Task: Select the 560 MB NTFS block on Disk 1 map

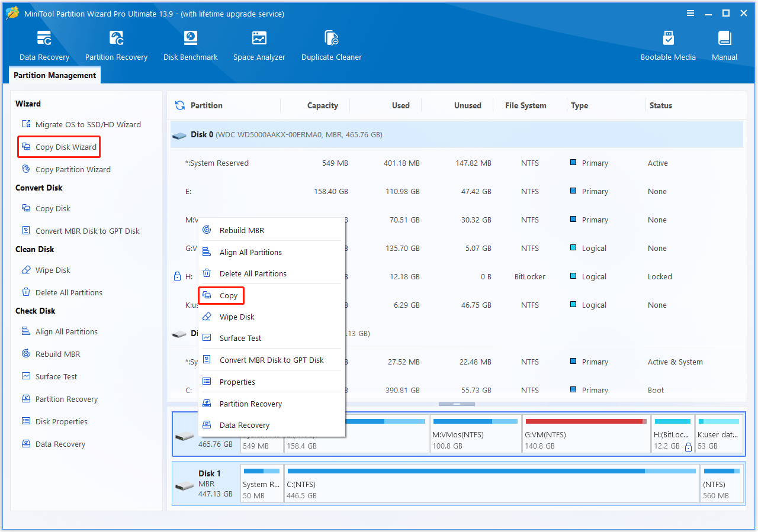Action: coord(721,483)
